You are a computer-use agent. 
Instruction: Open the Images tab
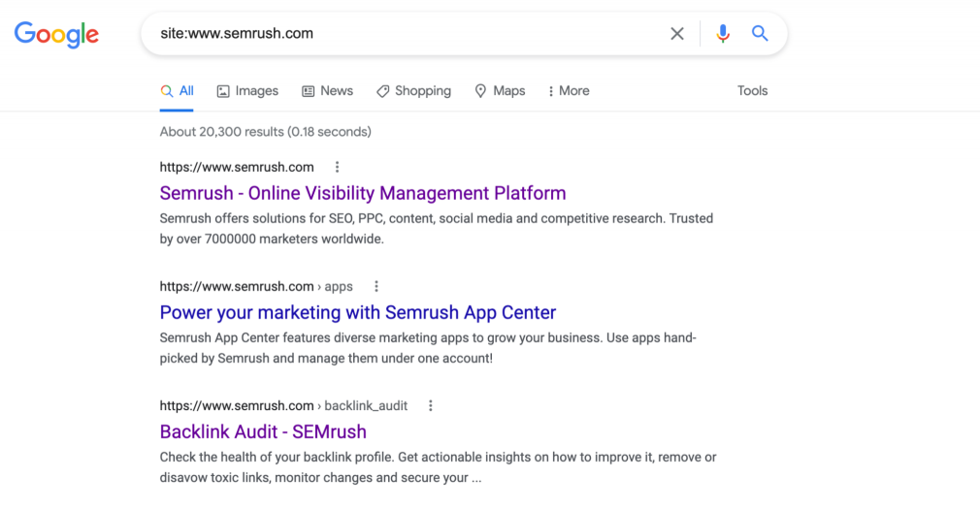tap(247, 91)
